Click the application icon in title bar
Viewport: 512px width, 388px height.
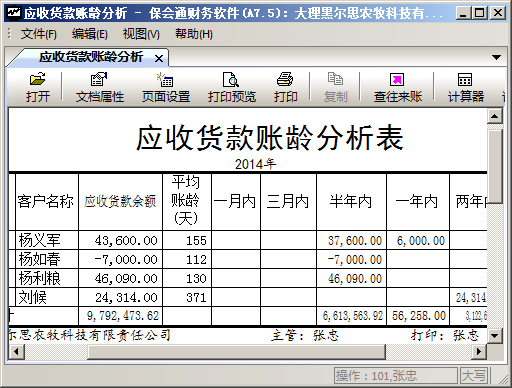[14, 13]
